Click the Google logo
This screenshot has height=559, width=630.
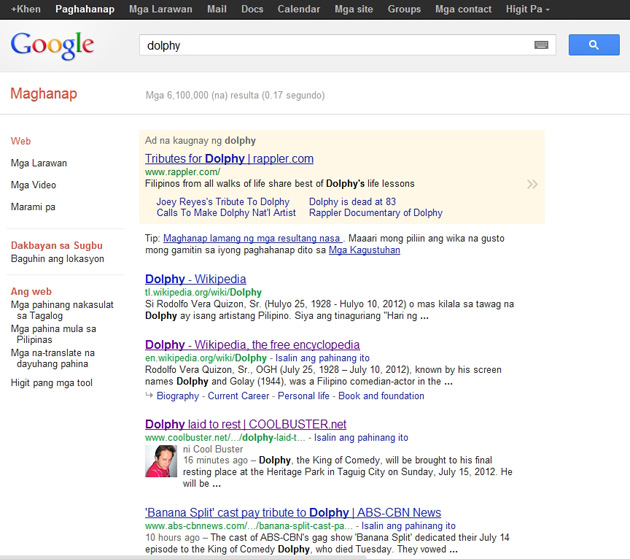coord(52,45)
